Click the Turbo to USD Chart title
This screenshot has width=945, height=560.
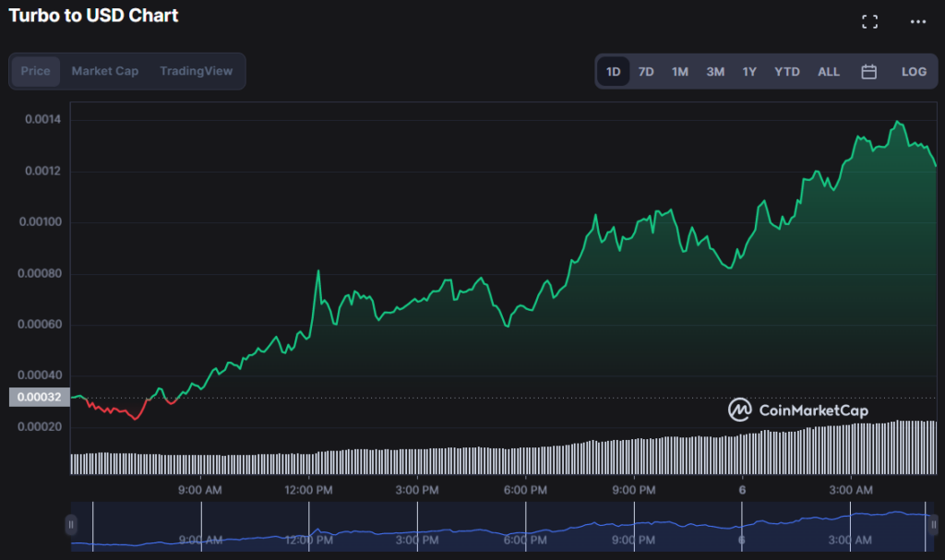point(93,15)
